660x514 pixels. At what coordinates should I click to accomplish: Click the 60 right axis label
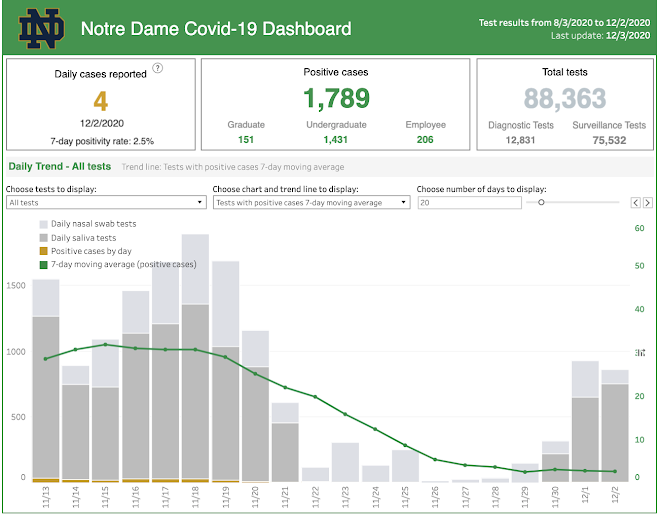tap(639, 228)
